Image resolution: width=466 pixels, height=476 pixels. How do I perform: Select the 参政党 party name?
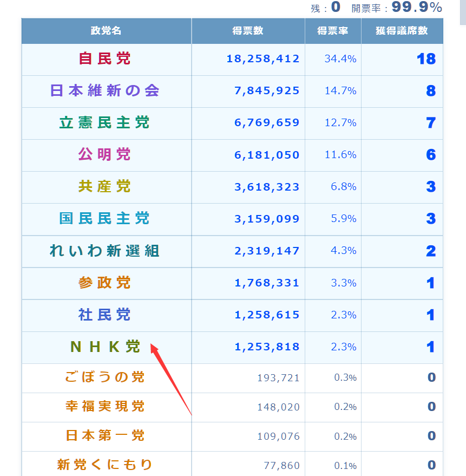104,283
